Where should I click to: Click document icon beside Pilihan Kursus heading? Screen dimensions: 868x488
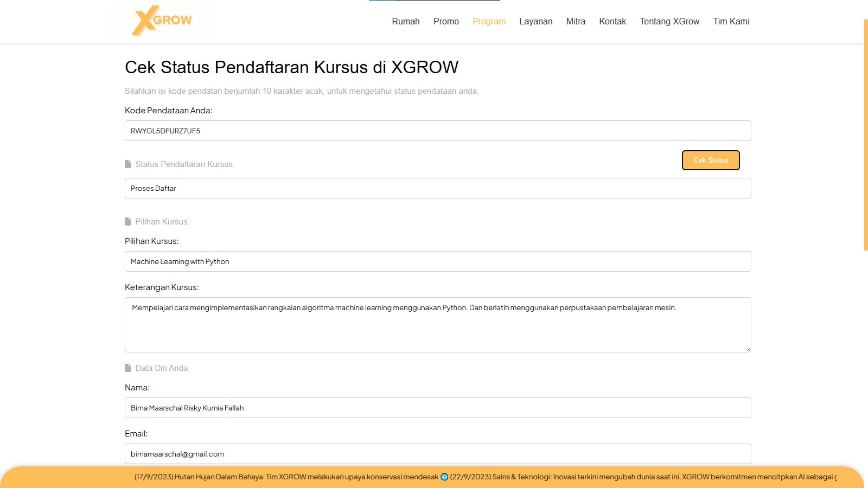coord(128,221)
